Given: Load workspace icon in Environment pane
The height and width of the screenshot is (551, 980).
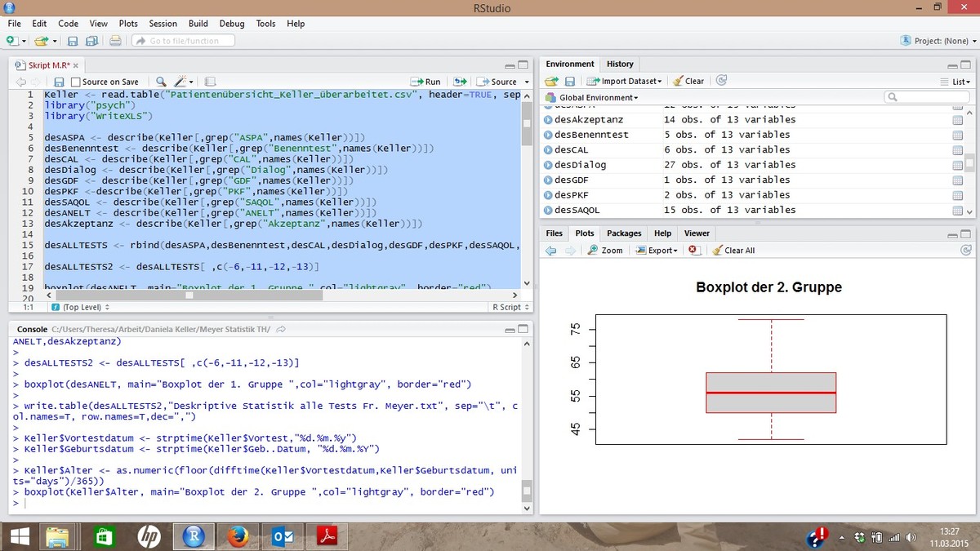Looking at the screenshot, I should [x=551, y=81].
